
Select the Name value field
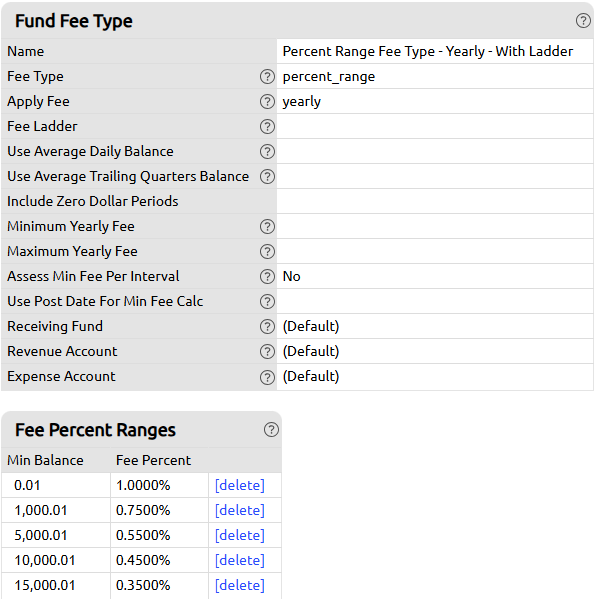(x=435, y=51)
